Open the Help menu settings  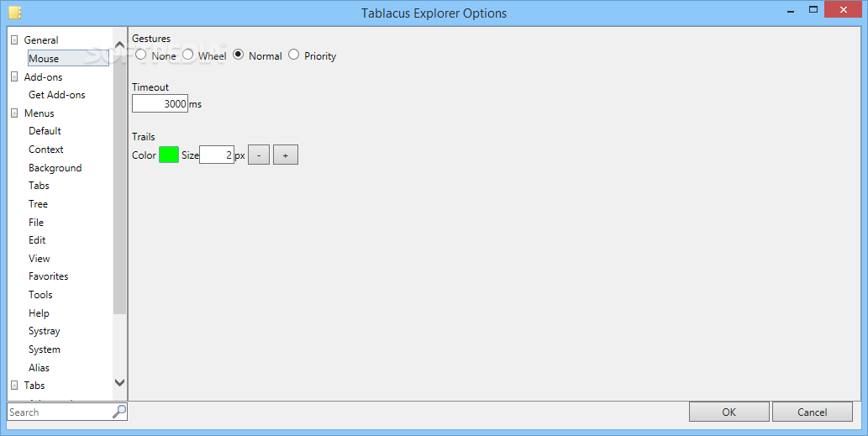click(39, 313)
